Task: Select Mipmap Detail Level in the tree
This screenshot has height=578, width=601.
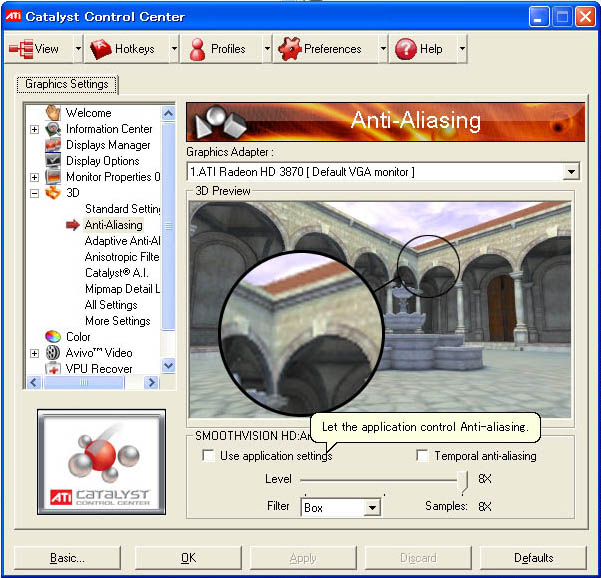Action: 122,289
